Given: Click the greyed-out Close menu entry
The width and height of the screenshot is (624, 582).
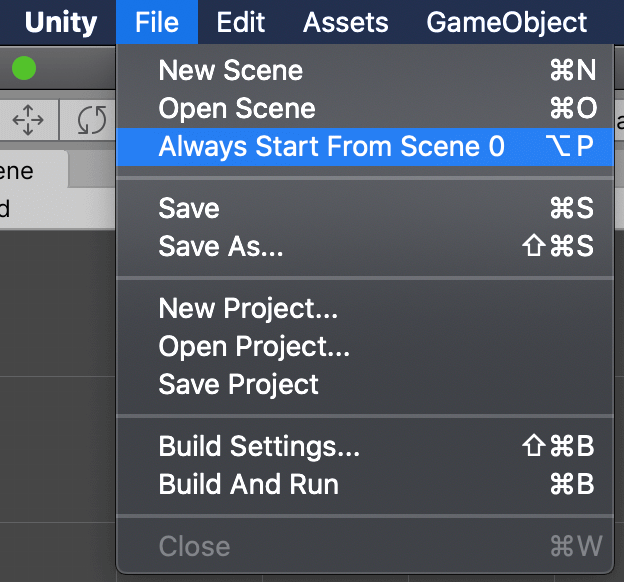Looking at the screenshot, I should [365, 546].
